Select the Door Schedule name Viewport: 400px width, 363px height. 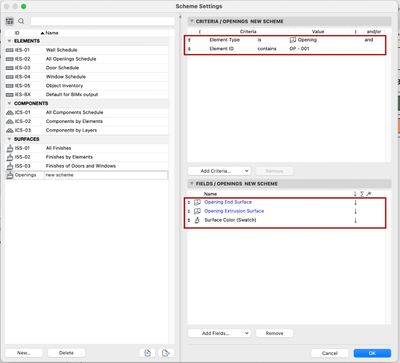(x=62, y=68)
